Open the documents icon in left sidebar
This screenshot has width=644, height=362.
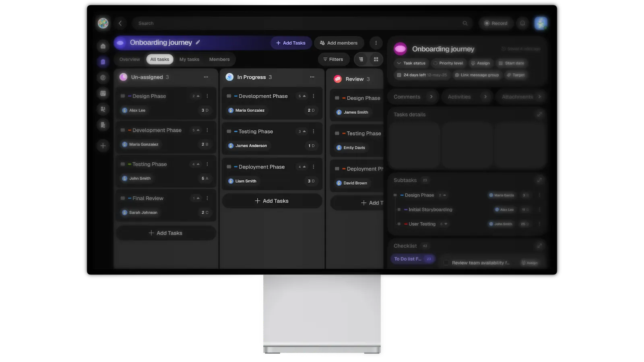click(103, 125)
